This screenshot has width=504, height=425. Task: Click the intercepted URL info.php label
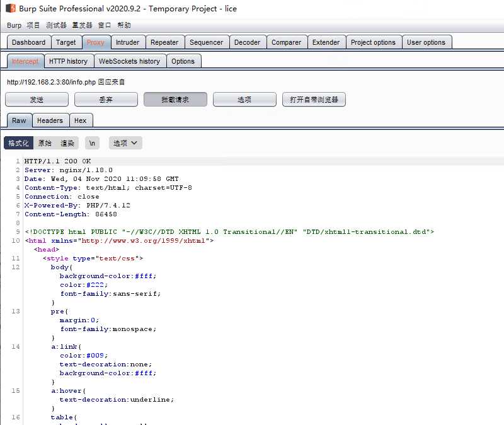(x=66, y=82)
